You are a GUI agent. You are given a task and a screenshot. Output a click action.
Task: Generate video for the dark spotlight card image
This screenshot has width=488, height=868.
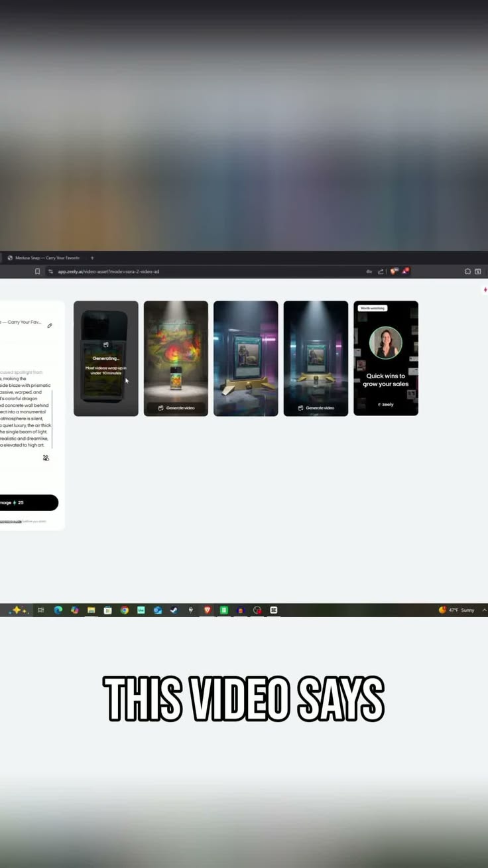tap(316, 407)
